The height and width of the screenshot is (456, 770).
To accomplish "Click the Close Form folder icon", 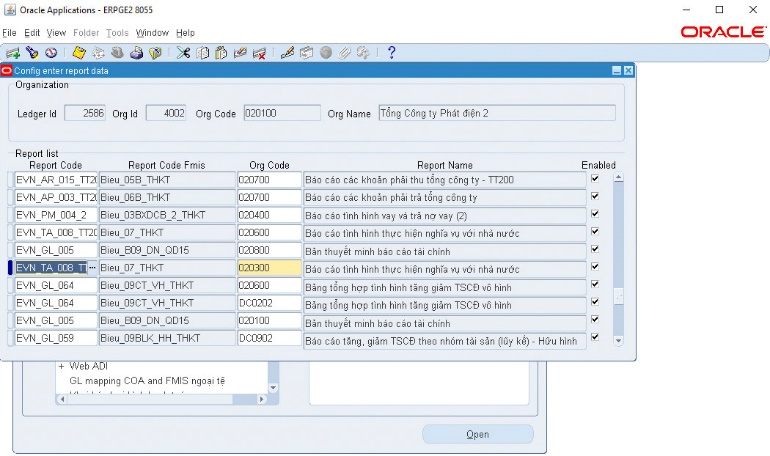I will 155,53.
